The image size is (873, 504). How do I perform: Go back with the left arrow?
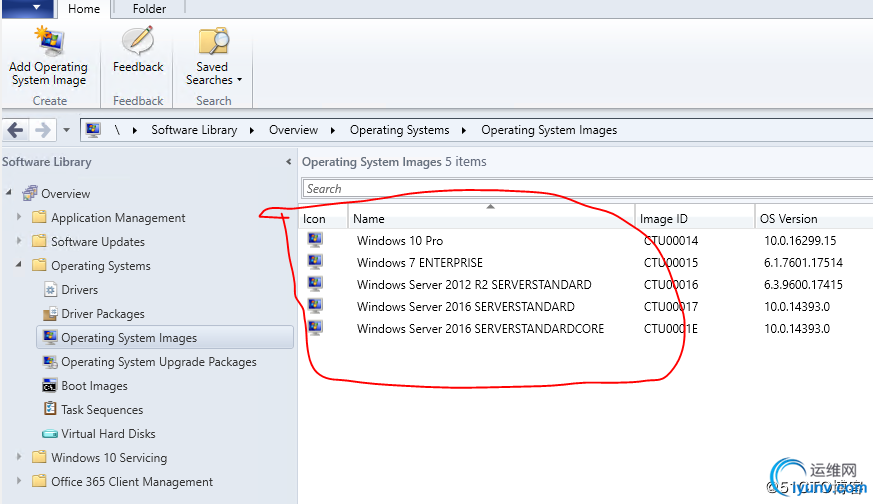[15, 130]
